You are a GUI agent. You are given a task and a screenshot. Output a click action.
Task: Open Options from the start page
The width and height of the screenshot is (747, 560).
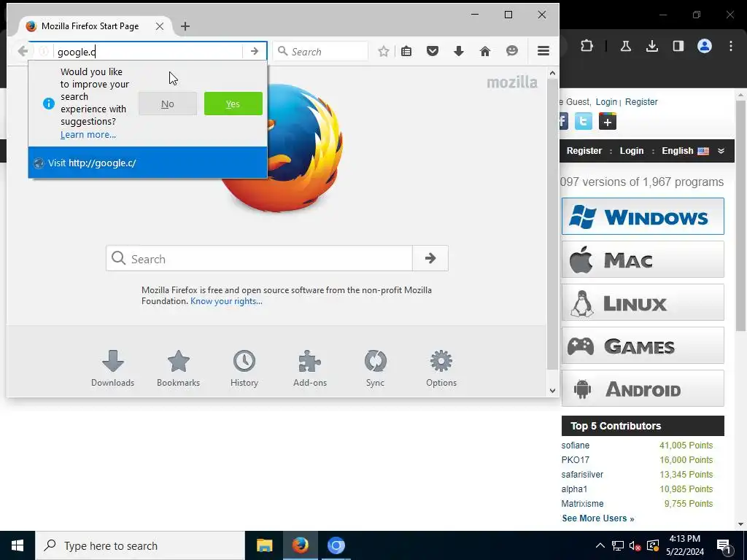(441, 368)
